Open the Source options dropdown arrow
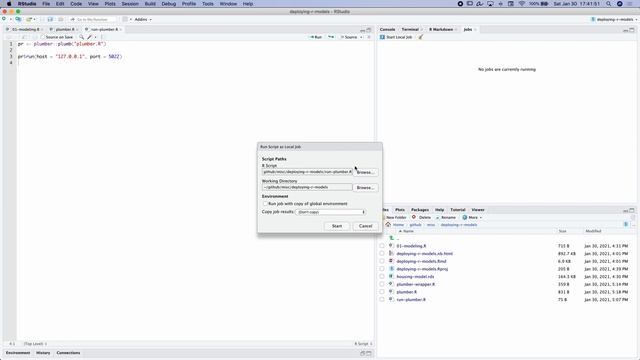Image resolution: width=640 pixels, height=360 pixels. tap(361, 37)
